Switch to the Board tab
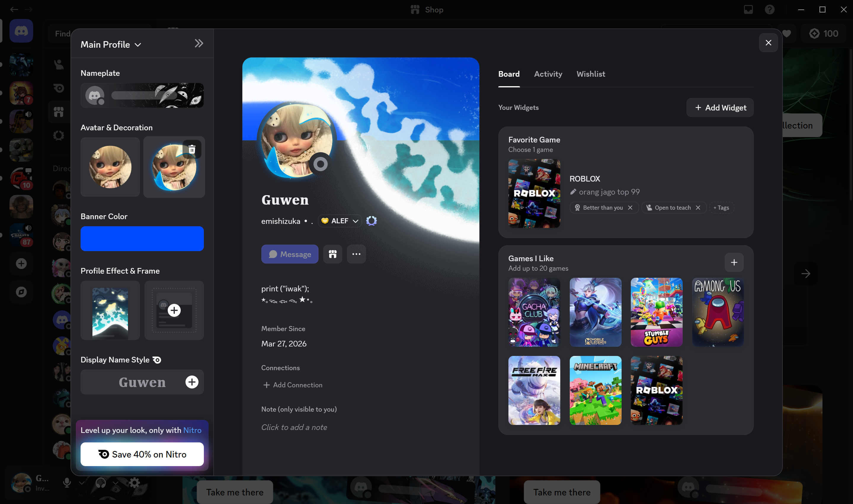 509,74
